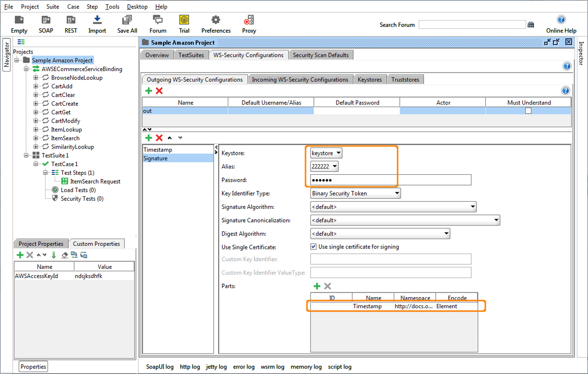Screen dimensions: 588x374
Task: Toggle Must Understand checkbox for out
Action: (528, 111)
